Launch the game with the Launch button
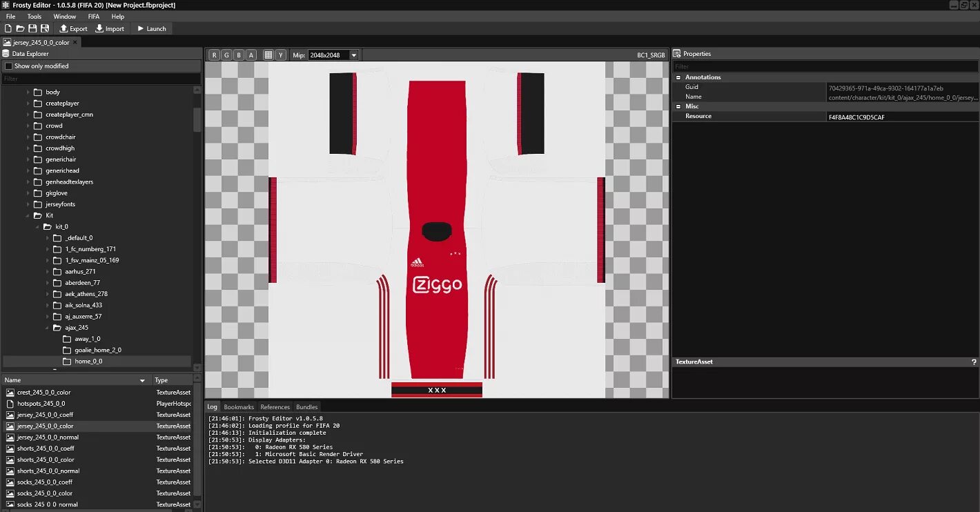 click(x=152, y=28)
